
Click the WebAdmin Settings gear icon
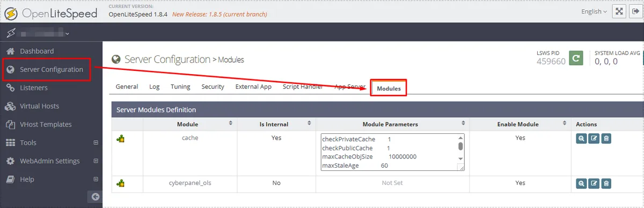coord(10,161)
